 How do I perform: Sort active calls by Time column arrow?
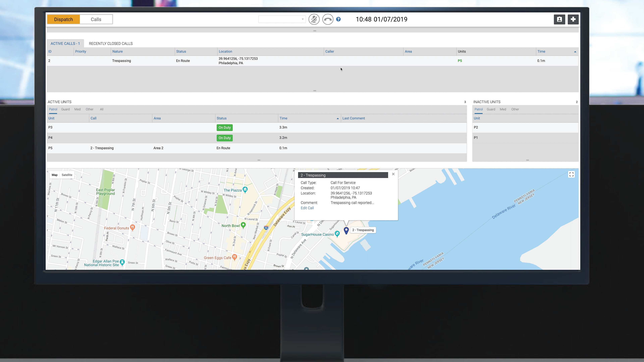pos(575,52)
